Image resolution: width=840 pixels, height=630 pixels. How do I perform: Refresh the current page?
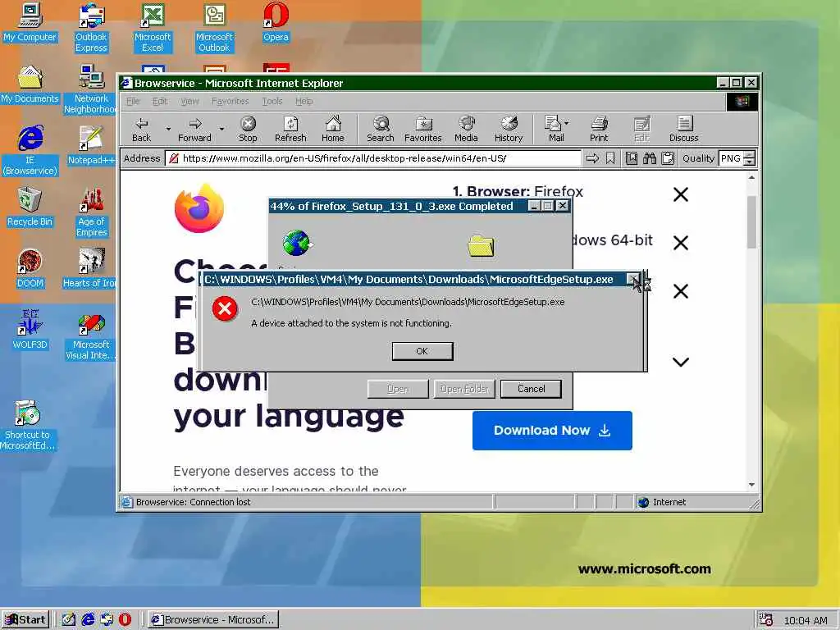point(290,130)
